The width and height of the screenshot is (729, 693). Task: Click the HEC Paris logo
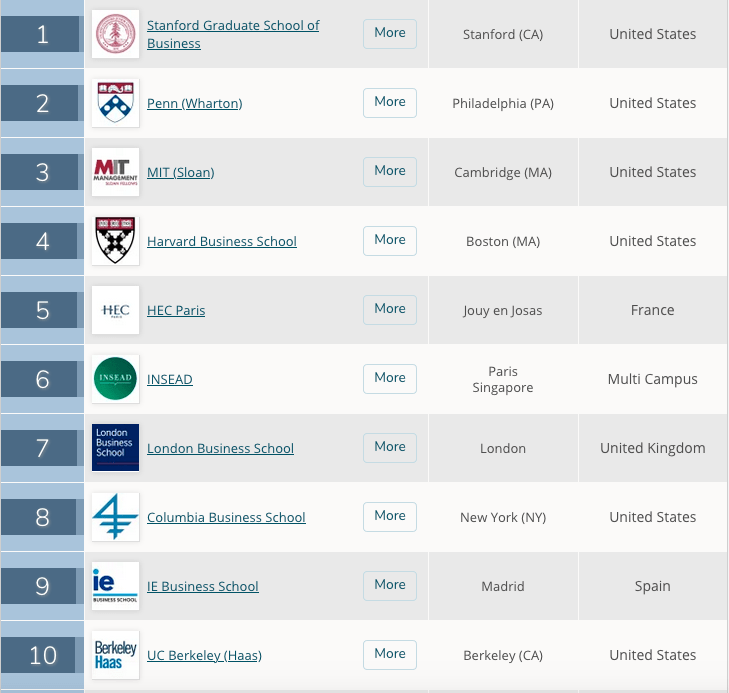(115, 310)
